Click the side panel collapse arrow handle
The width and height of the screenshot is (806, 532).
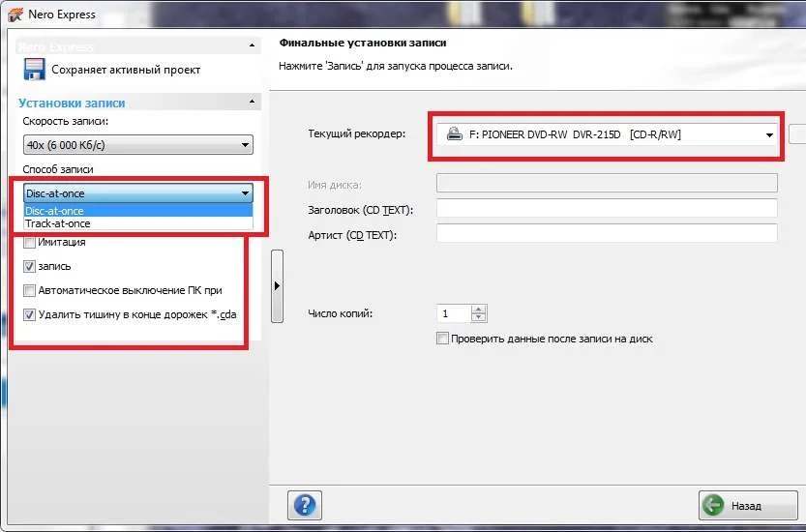[277, 285]
